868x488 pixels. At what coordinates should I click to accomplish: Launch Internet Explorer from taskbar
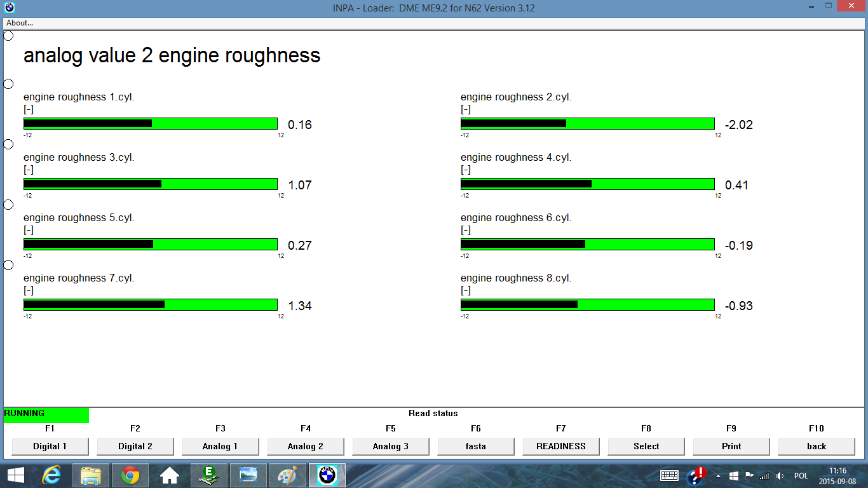pos(51,475)
